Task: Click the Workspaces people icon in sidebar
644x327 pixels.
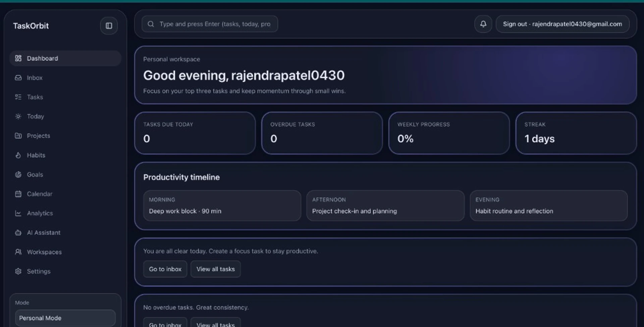Action: (18, 252)
